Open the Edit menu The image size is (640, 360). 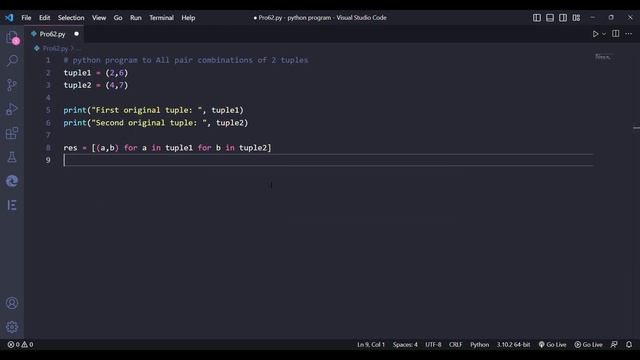(44, 18)
